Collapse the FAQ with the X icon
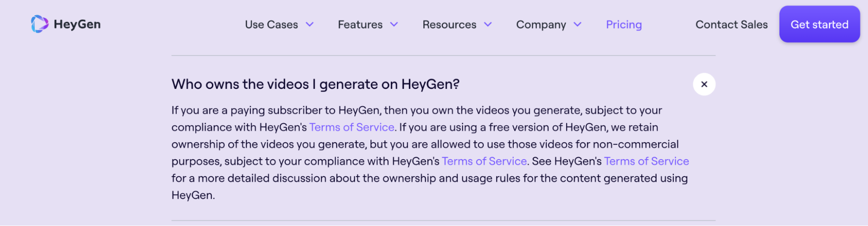Screen dimensions: 868x226 (704, 84)
